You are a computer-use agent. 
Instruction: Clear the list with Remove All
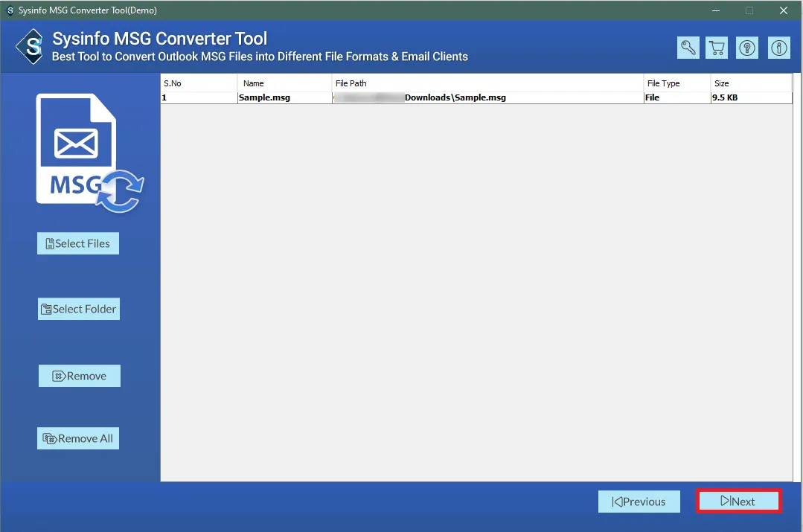[x=78, y=438]
